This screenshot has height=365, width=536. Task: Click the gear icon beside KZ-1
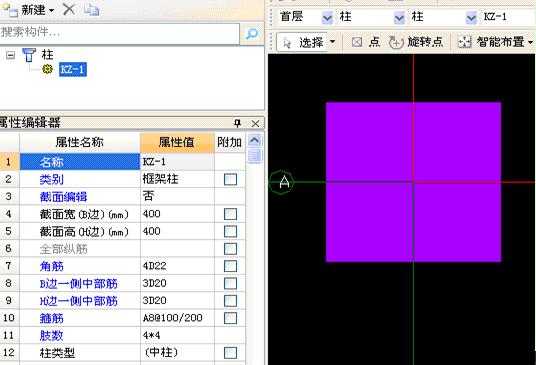pos(48,69)
